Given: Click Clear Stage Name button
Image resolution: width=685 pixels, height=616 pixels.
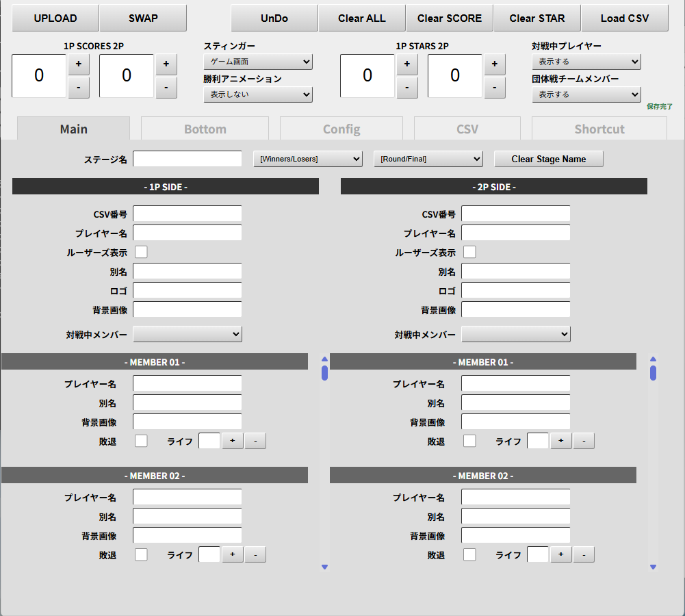Looking at the screenshot, I should [x=549, y=159].
